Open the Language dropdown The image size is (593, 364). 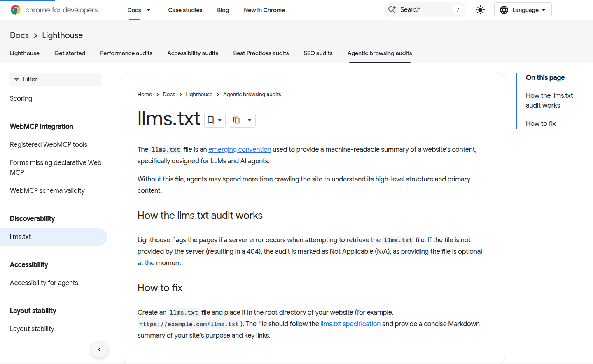[x=523, y=10]
